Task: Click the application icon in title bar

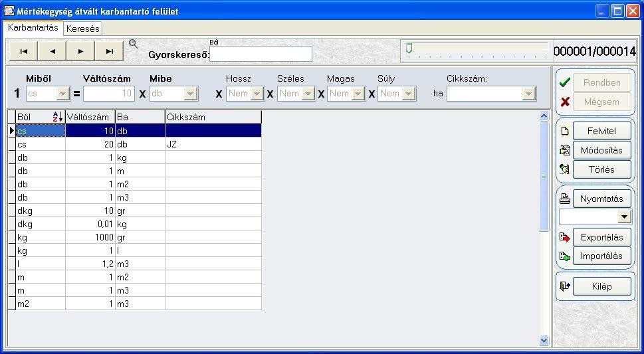Action: (x=9, y=11)
